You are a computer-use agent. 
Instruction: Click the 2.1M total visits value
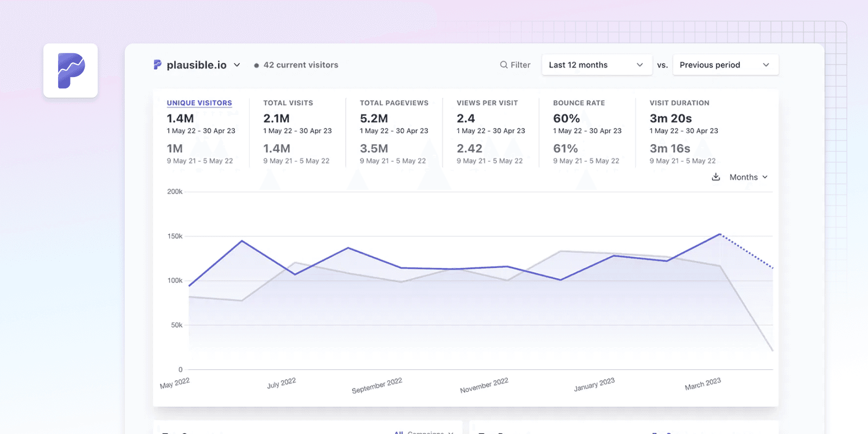coord(276,118)
